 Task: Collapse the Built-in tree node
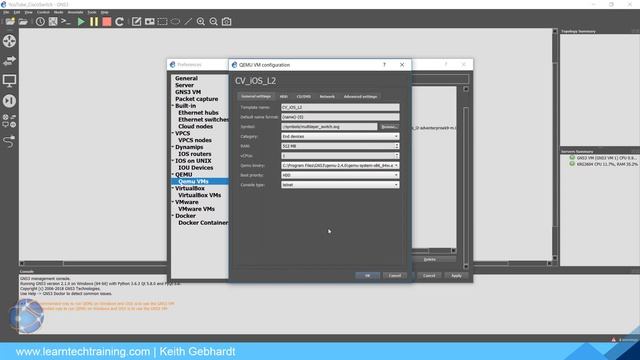(x=173, y=106)
